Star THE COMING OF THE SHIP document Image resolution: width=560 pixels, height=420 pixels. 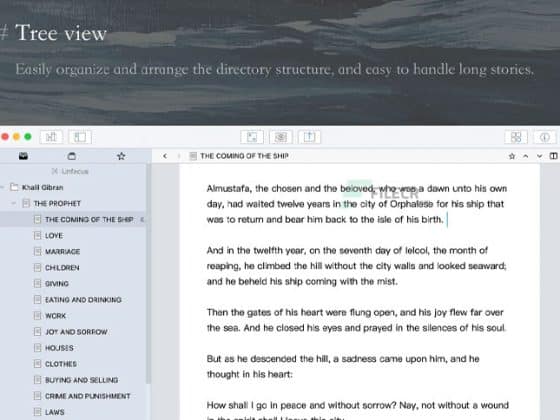[x=512, y=156]
